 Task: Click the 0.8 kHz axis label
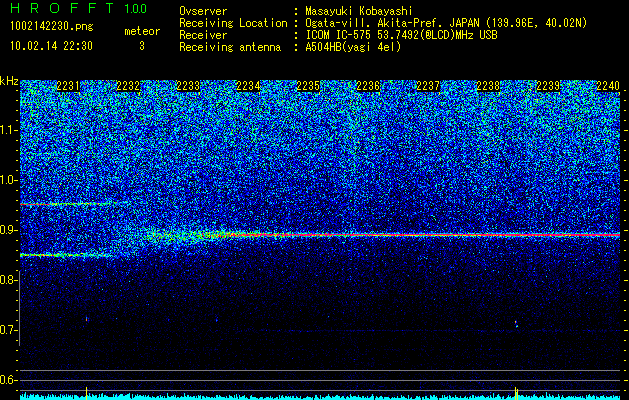(x=8, y=280)
